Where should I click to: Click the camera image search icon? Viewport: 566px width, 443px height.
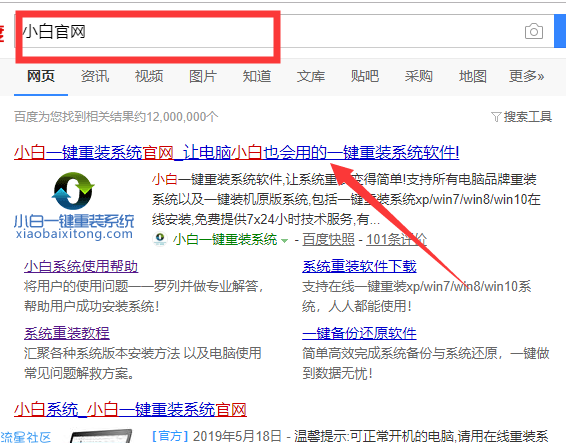534,31
